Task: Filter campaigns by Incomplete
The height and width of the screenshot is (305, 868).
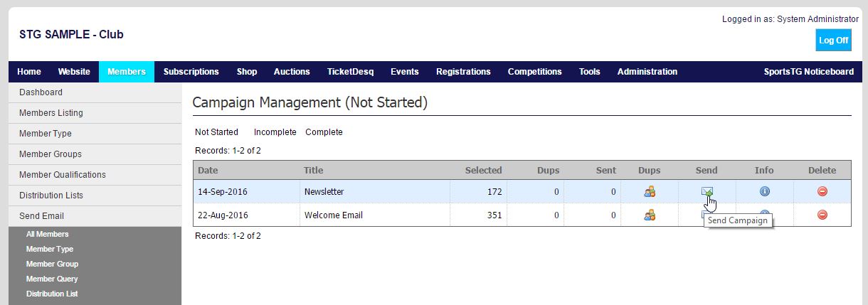Action: point(275,132)
